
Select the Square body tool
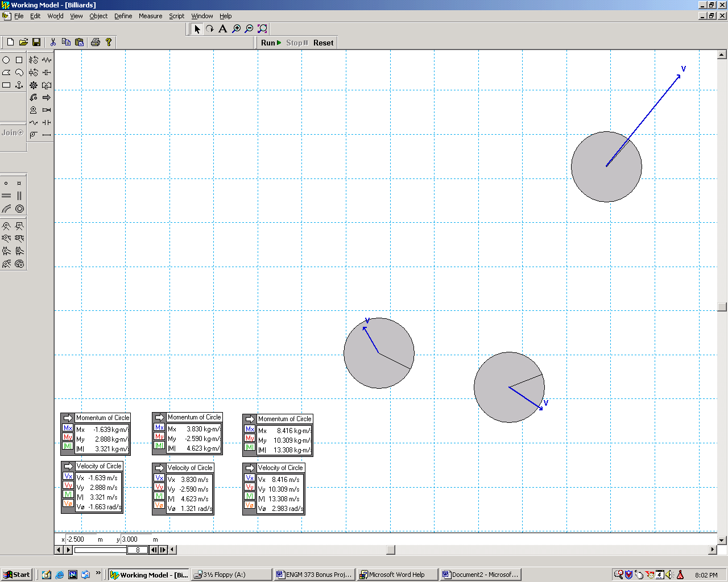(19, 60)
